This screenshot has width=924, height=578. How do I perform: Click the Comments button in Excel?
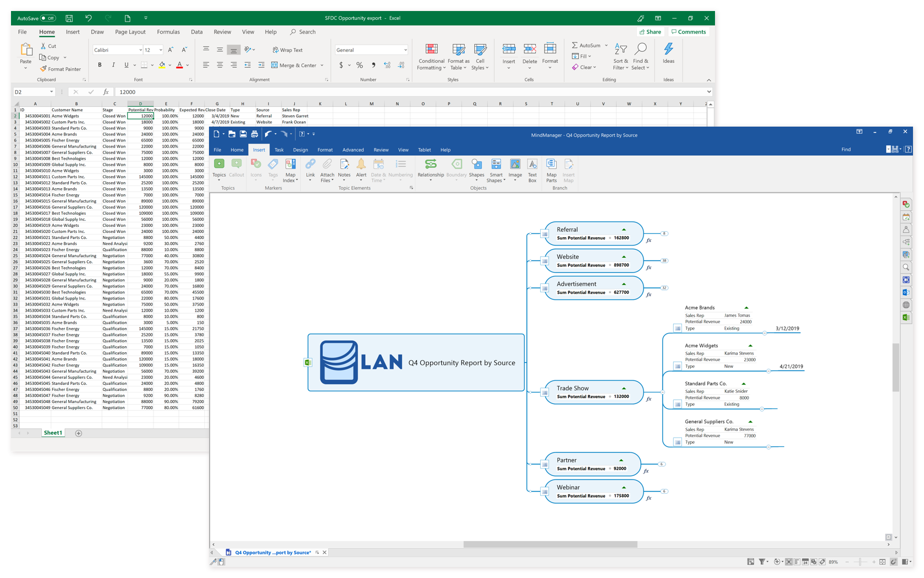[x=689, y=31]
